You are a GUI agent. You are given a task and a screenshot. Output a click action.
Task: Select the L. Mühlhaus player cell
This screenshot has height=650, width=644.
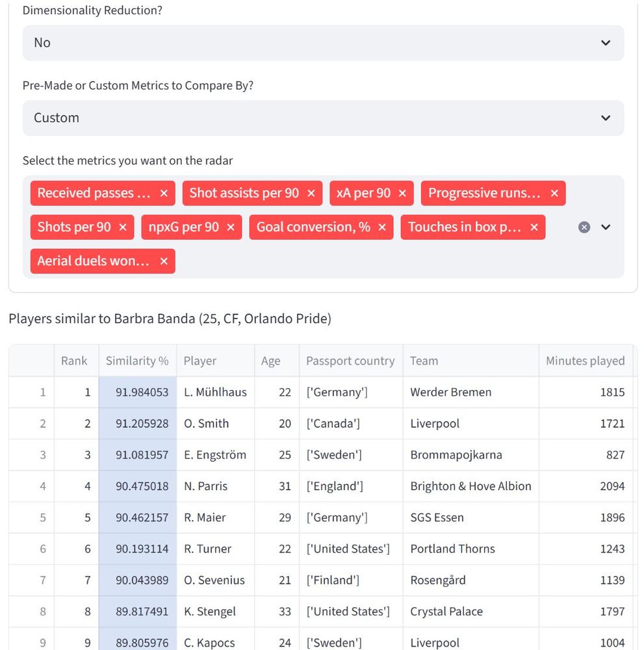(215, 392)
